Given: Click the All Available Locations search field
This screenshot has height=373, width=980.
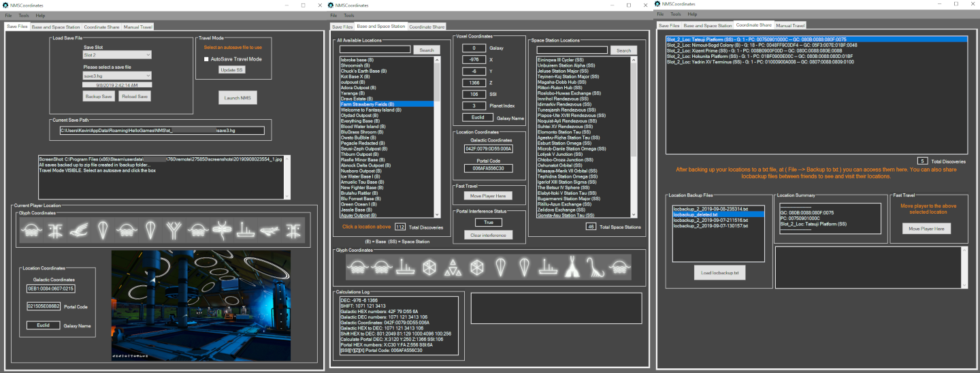Looking at the screenshot, I should (x=374, y=50).
